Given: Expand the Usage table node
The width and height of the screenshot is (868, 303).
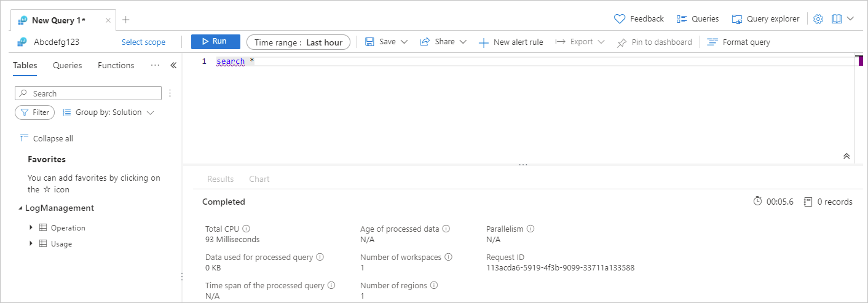Looking at the screenshot, I should click(31, 243).
